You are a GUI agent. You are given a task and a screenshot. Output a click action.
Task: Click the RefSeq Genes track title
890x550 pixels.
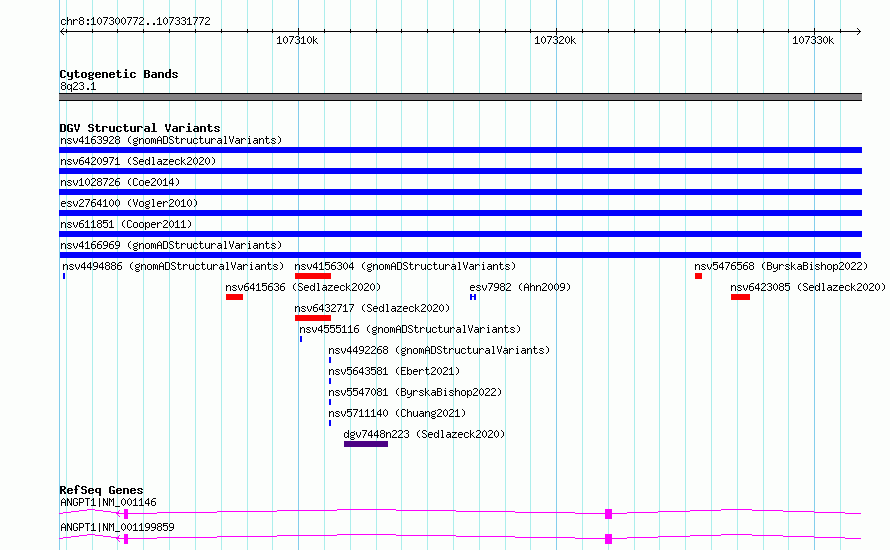[101, 490]
